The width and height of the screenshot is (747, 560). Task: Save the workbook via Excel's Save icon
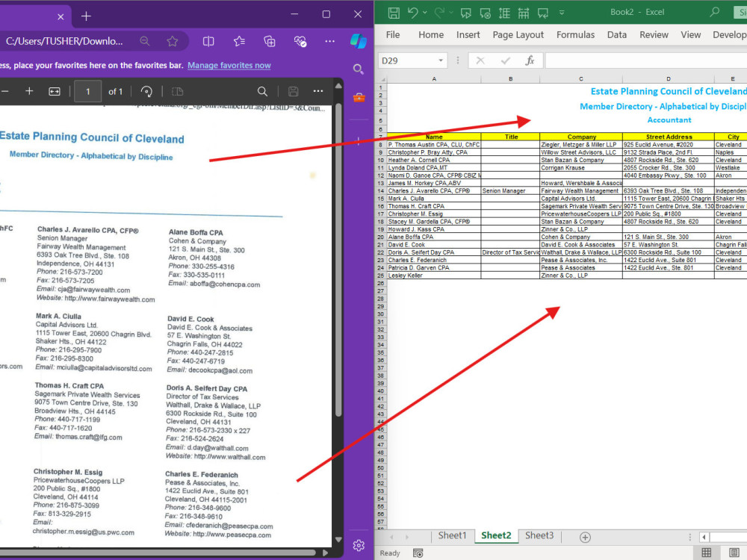394,13
